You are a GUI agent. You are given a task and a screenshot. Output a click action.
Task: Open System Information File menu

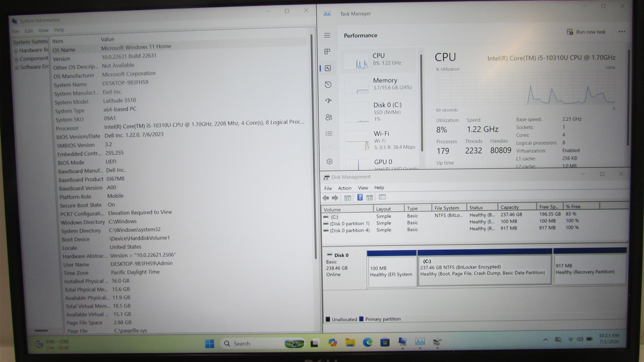click(x=16, y=31)
